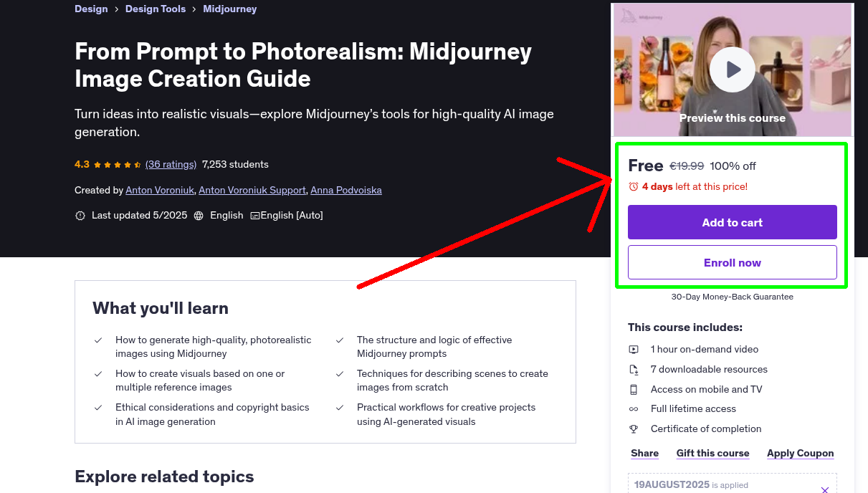Click the star rating icons
The width and height of the screenshot is (868, 493).
[118, 164]
